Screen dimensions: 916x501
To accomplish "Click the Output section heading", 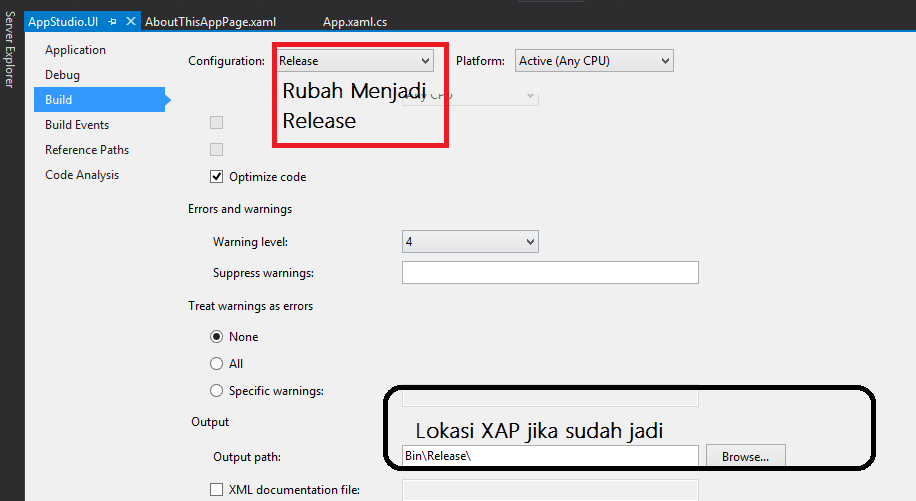I will (210, 422).
